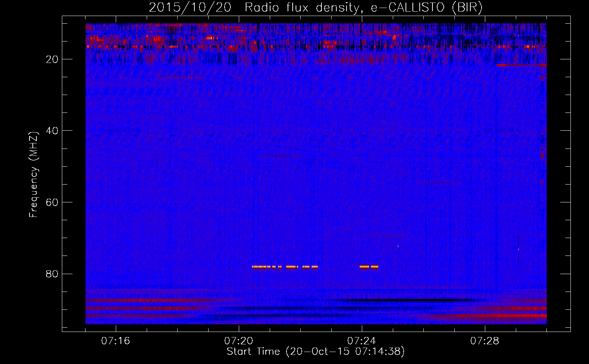Click the 40 MHz frequency tick label
589x364 pixels.
tap(52, 131)
